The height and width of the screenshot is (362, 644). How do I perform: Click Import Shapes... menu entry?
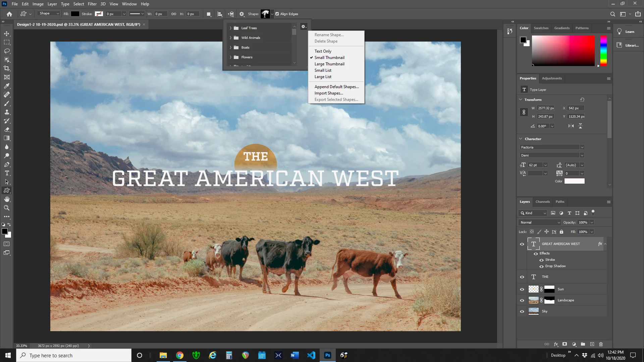pyautogui.click(x=328, y=93)
